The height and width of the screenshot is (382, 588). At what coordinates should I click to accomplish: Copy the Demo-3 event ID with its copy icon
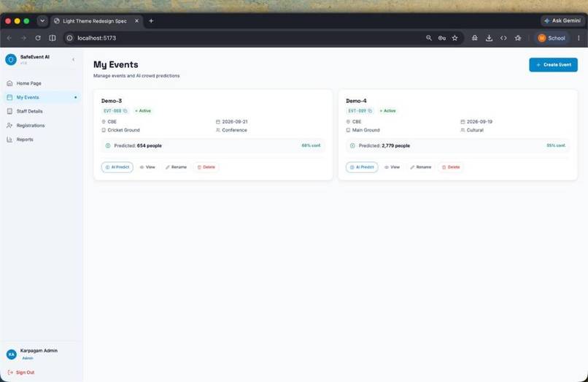click(125, 111)
